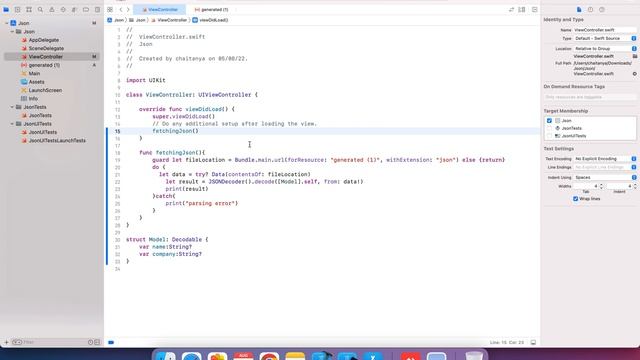Toggle JsonUITests target membership checkbox

click(549, 136)
